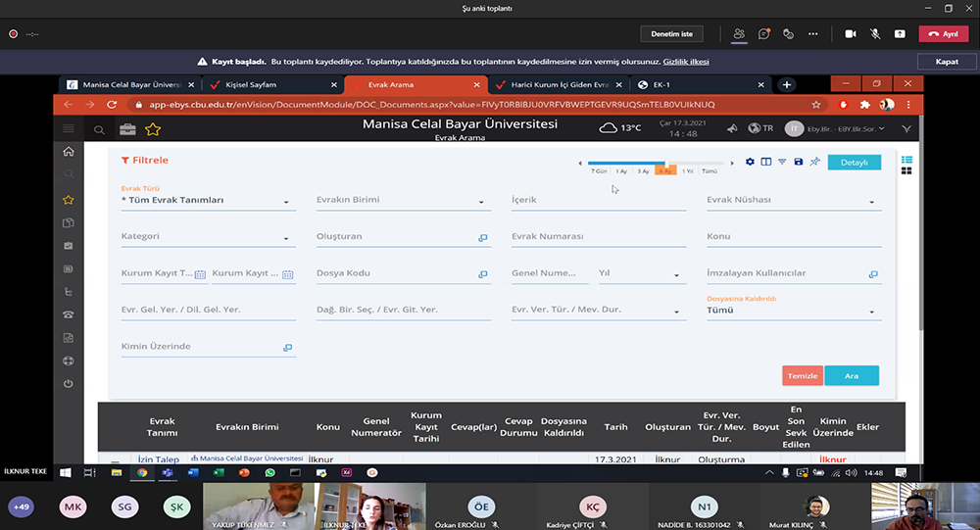This screenshot has height=530, width=980.
Task: Select 1 Yıl on the date range slider
Action: (x=688, y=171)
